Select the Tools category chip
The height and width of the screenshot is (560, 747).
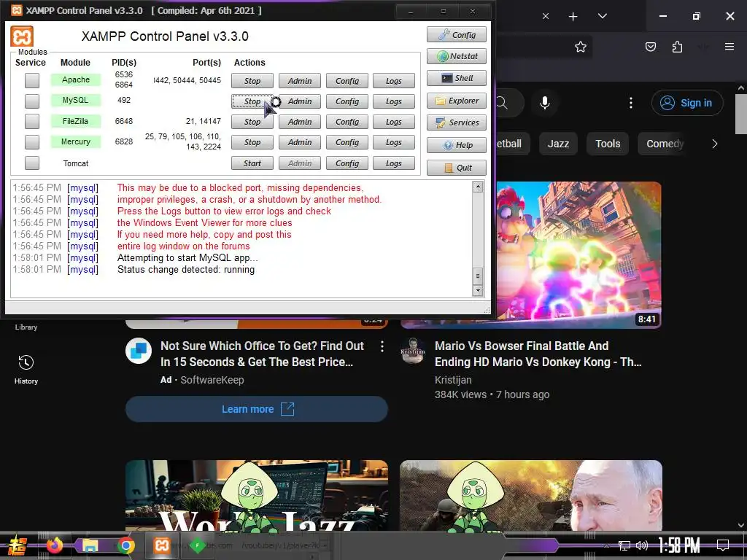click(608, 144)
